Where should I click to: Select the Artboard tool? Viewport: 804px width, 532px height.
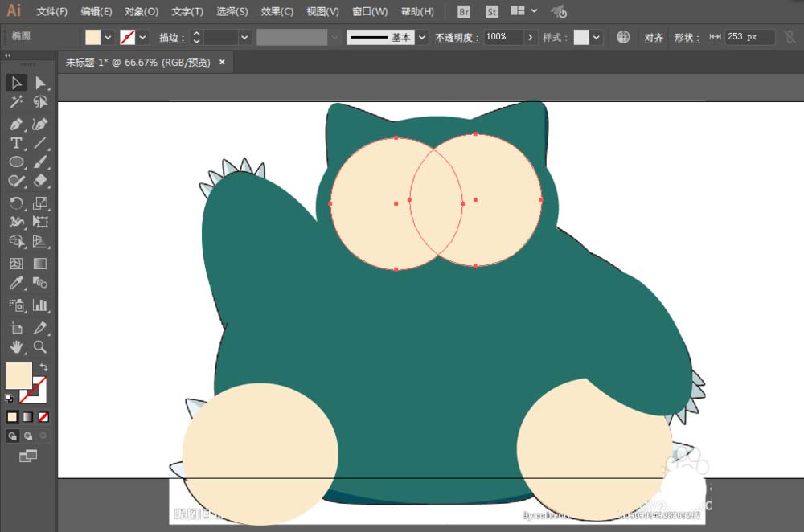pyautogui.click(x=16, y=328)
